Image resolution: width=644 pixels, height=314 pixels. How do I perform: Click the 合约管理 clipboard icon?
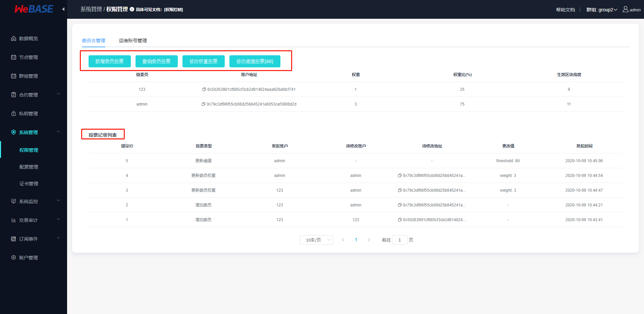coord(13,95)
